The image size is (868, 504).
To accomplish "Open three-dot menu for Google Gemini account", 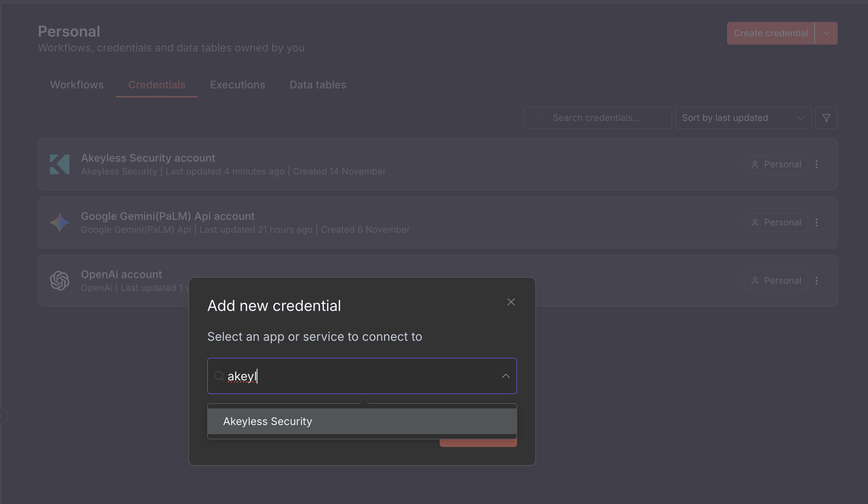I will pos(817,223).
